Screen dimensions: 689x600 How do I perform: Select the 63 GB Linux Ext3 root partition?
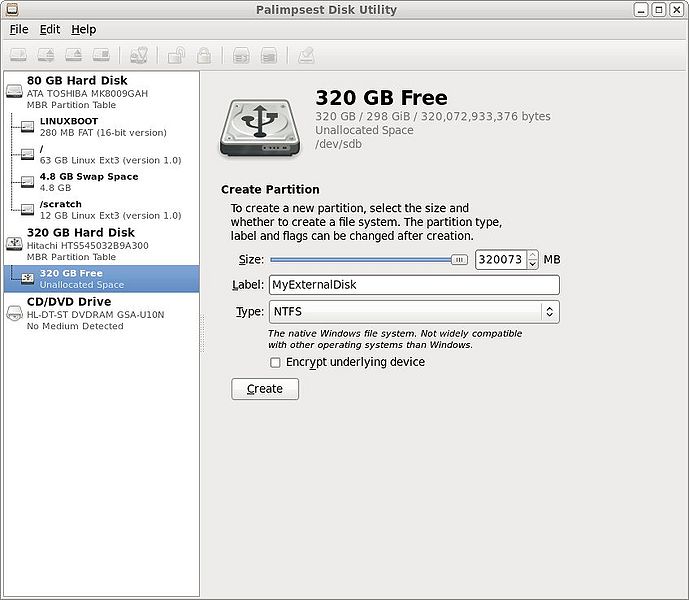click(102, 154)
